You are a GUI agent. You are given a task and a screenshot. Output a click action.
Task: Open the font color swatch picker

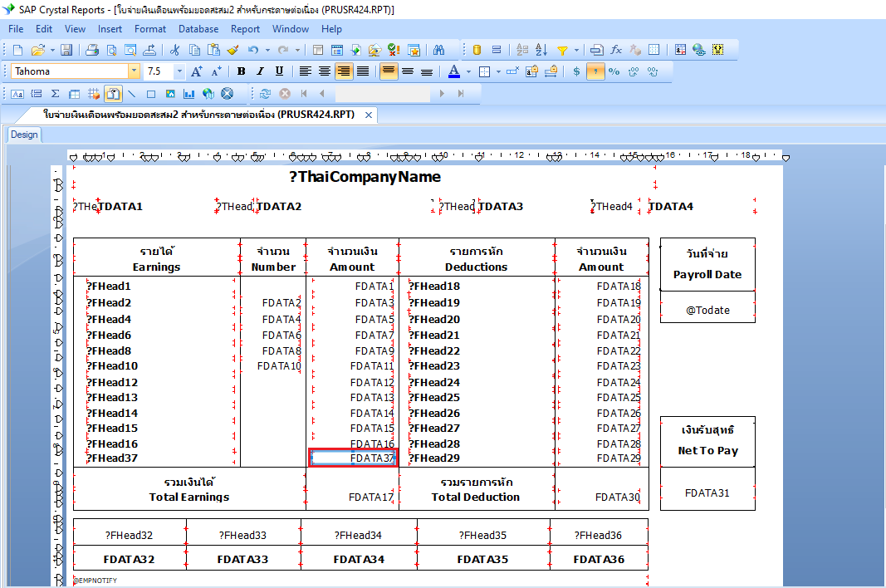(468, 71)
